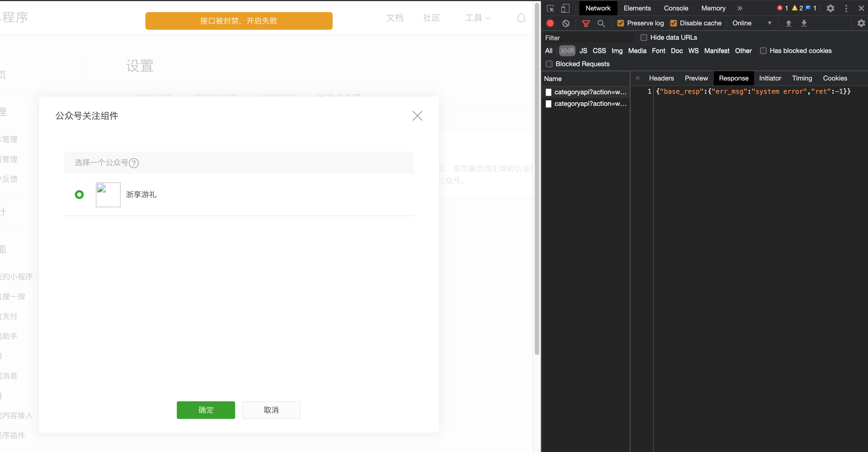Click the 取消 button
Screen dimensions: 868x452
271,410
